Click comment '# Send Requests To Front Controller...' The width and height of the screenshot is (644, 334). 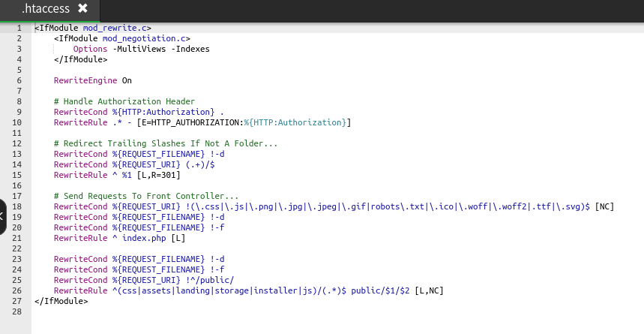146,196
